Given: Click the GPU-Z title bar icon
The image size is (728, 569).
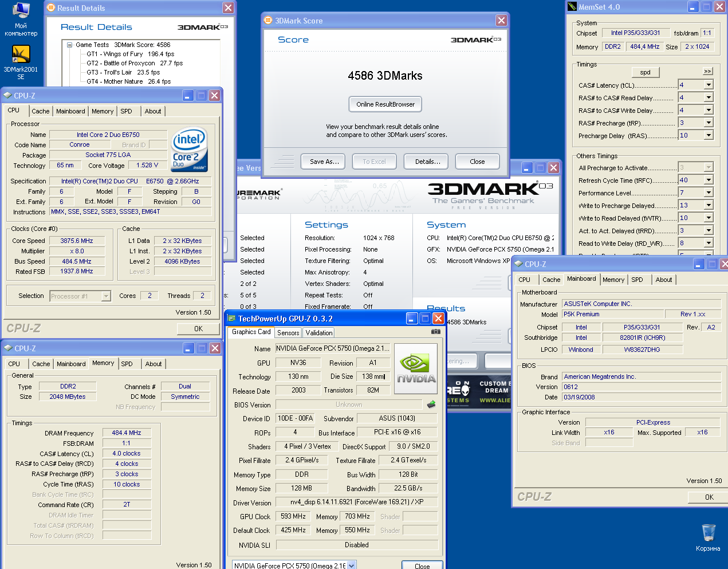Looking at the screenshot, I should (231, 319).
